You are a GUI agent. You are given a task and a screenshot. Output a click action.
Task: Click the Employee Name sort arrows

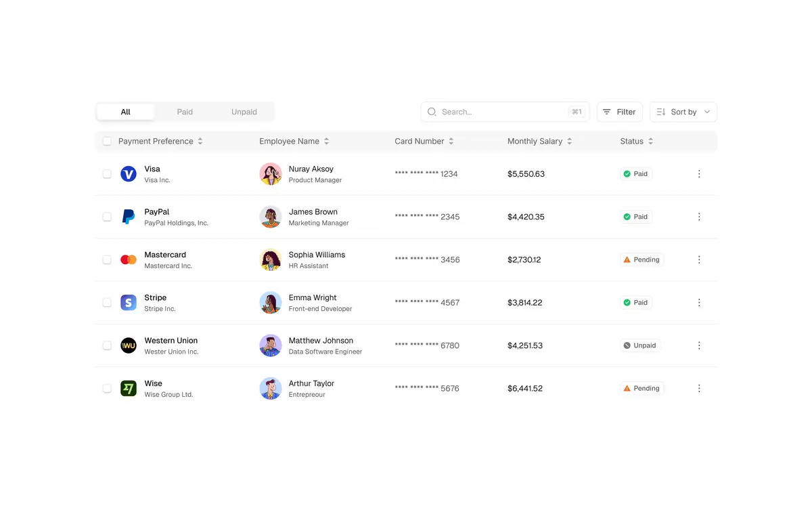(326, 141)
